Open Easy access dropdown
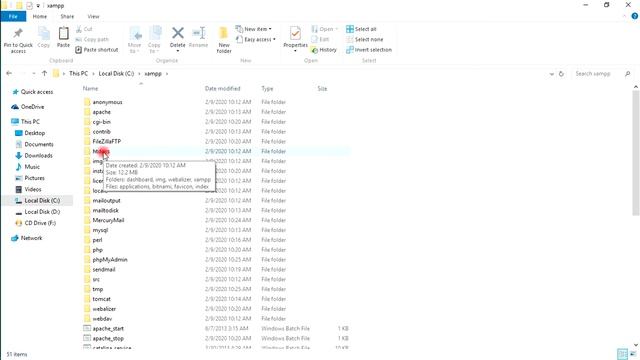Screen dimensions: 640x360 [256, 39]
